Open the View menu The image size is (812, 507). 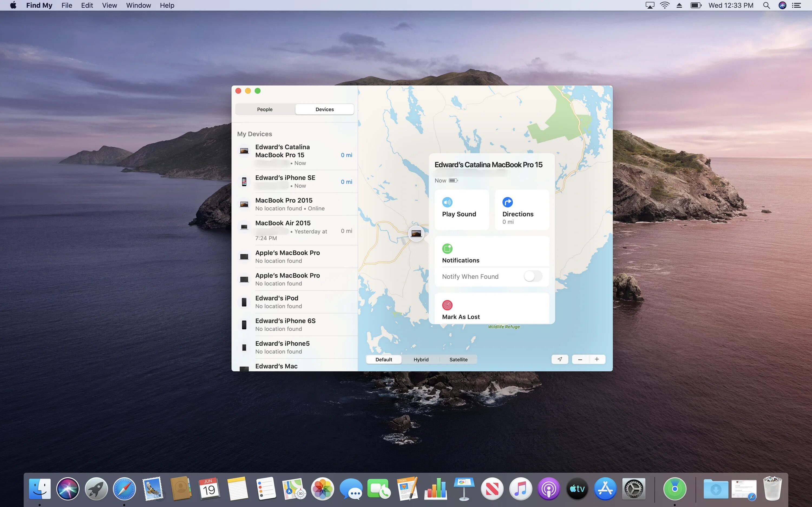[x=109, y=5]
